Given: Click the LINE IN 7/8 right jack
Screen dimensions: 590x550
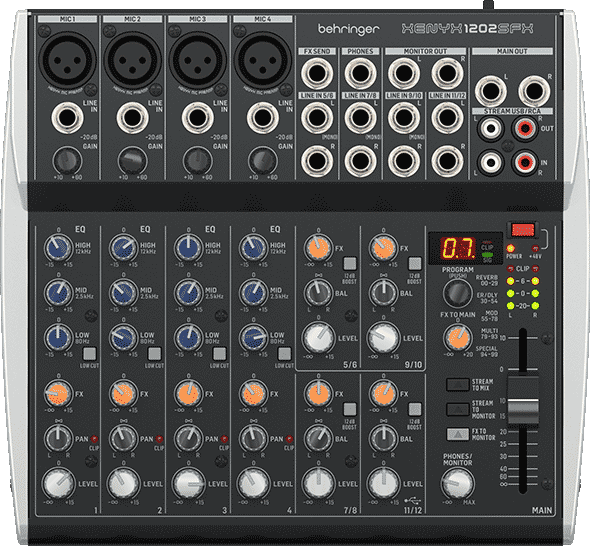Looking at the screenshot, I should [x=360, y=161].
